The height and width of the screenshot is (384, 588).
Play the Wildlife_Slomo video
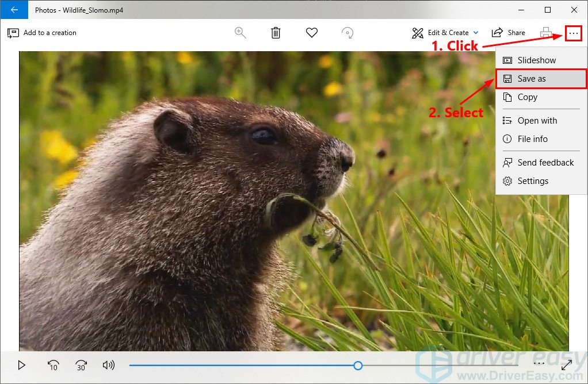tap(22, 365)
